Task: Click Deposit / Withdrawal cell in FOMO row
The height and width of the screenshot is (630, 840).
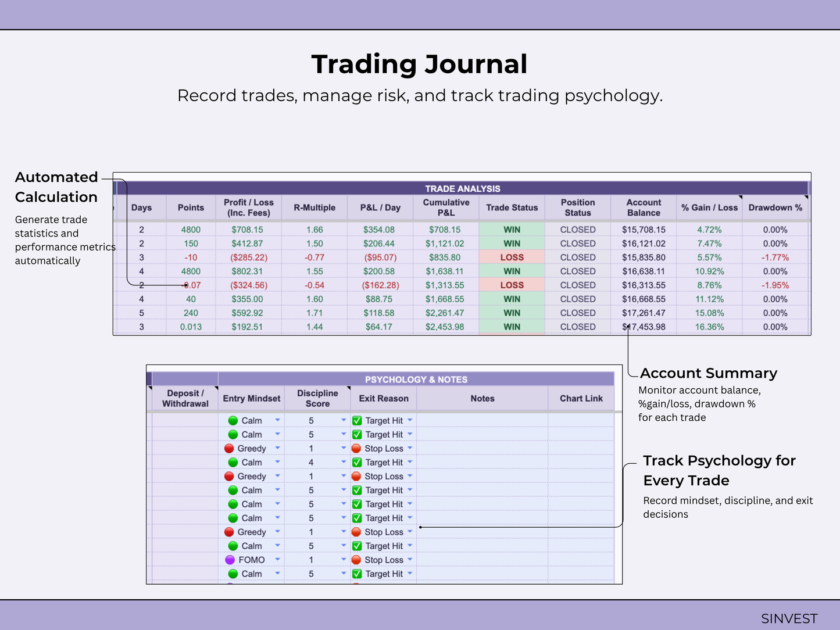Action: tap(185, 560)
